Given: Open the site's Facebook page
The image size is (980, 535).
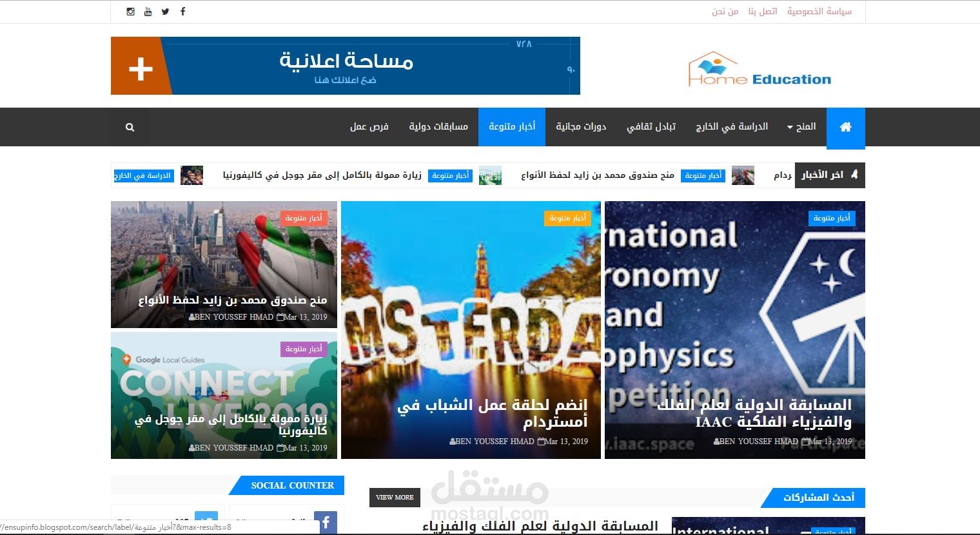Looking at the screenshot, I should pos(182,11).
